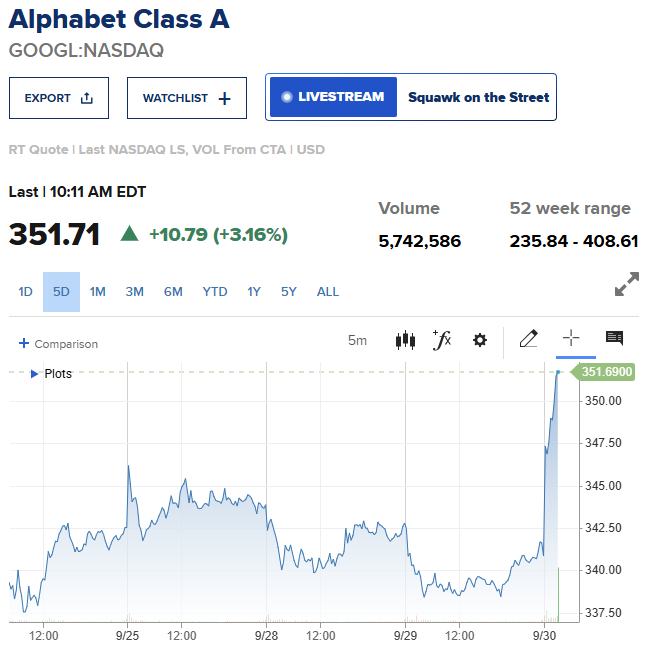This screenshot has height=652, width=646.
Task: Open the 5m interval dropdown
Action: pyautogui.click(x=358, y=341)
